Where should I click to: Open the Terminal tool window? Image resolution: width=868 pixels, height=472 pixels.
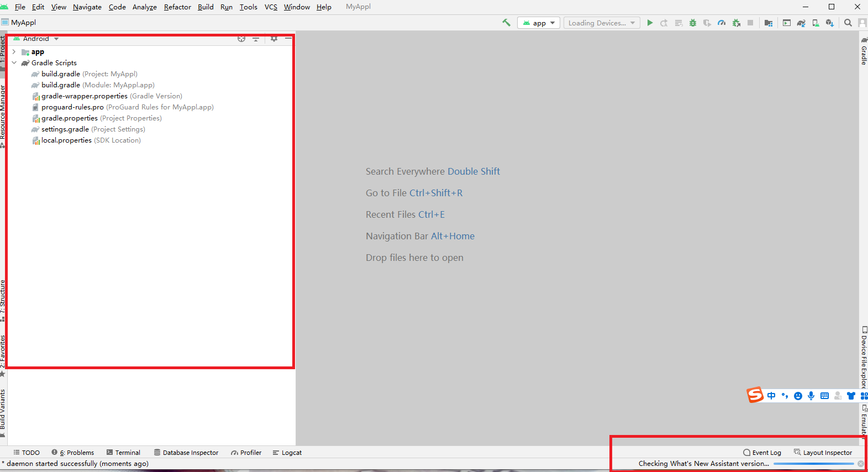[123, 452]
